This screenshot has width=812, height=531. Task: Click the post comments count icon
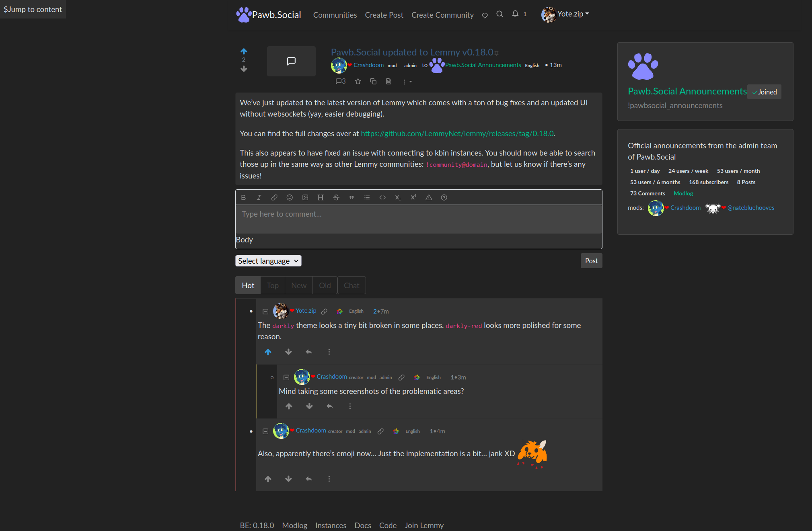341,81
